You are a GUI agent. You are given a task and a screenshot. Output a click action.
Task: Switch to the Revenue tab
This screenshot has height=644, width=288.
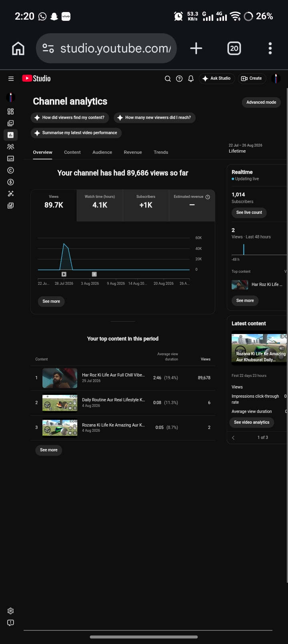[x=133, y=153]
